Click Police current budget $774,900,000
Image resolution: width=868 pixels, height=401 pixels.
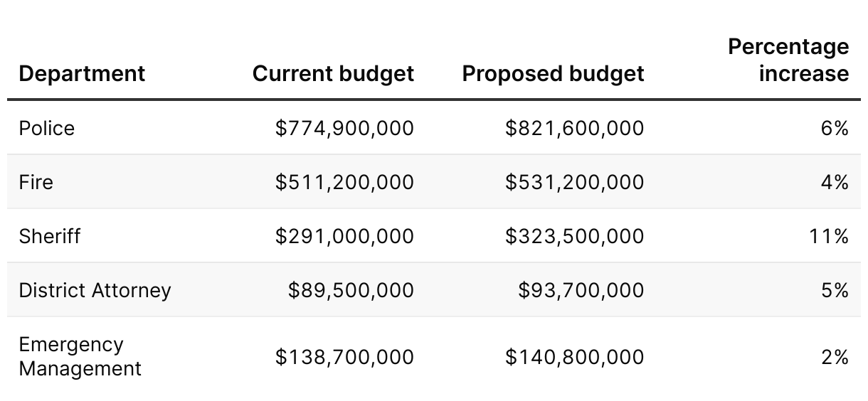(x=344, y=128)
